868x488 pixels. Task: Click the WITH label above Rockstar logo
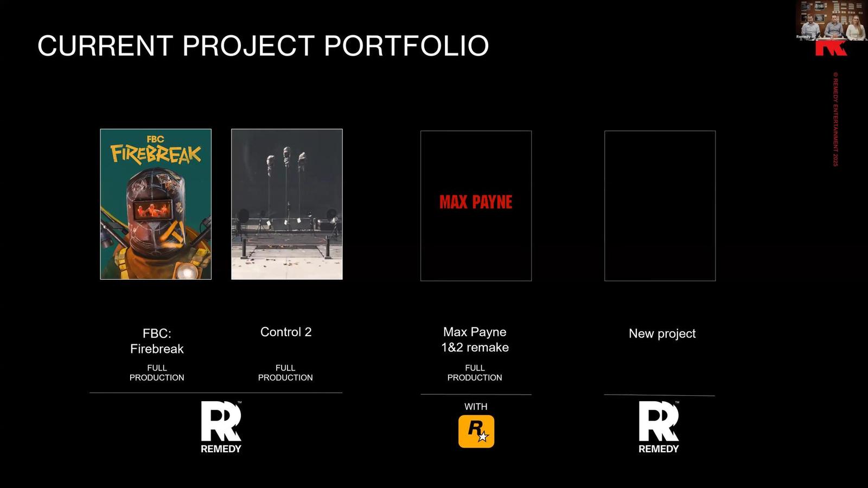(476, 407)
